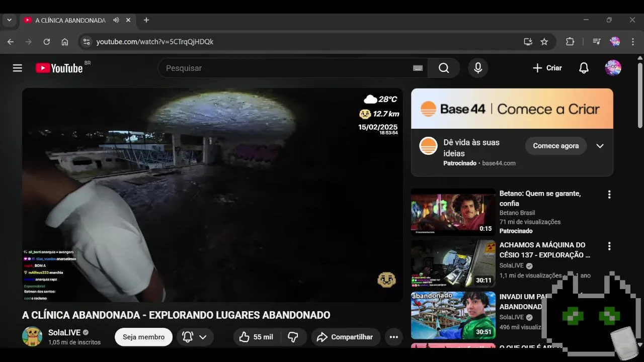Click the video title text
The width and height of the screenshot is (644, 362).
176,315
